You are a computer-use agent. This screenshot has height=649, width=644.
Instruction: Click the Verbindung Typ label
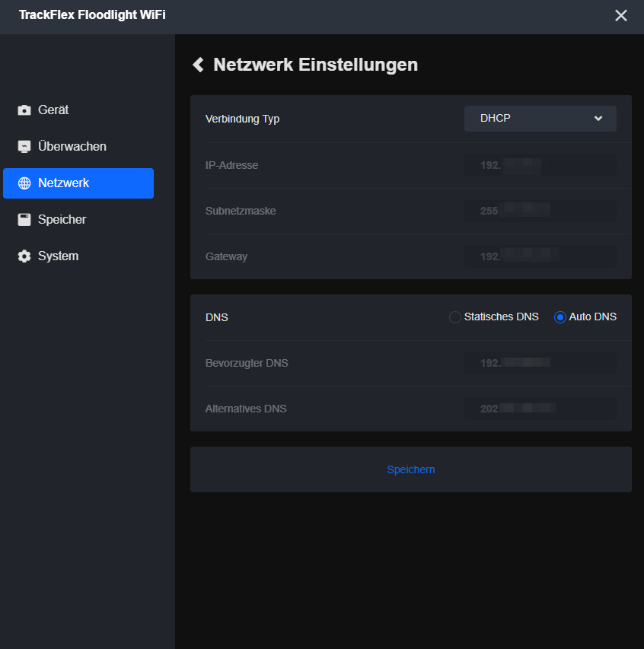(x=242, y=119)
